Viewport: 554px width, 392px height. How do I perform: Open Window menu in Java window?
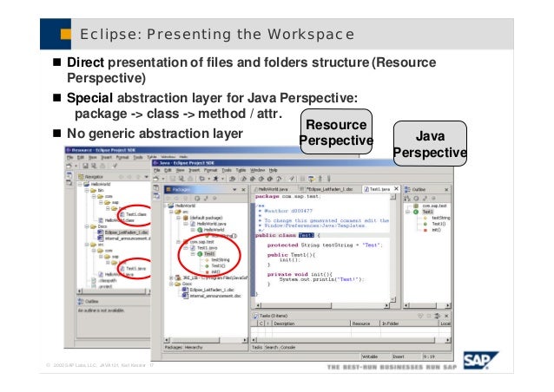pyautogui.click(x=258, y=171)
